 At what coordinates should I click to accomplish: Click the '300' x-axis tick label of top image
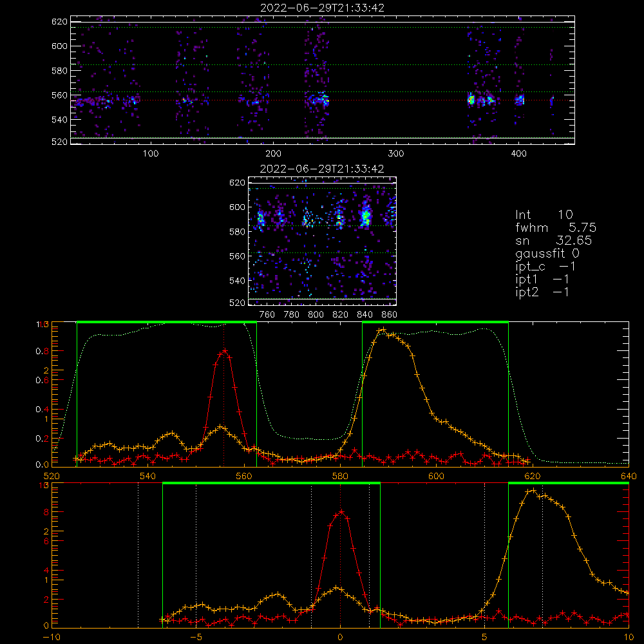tap(396, 154)
